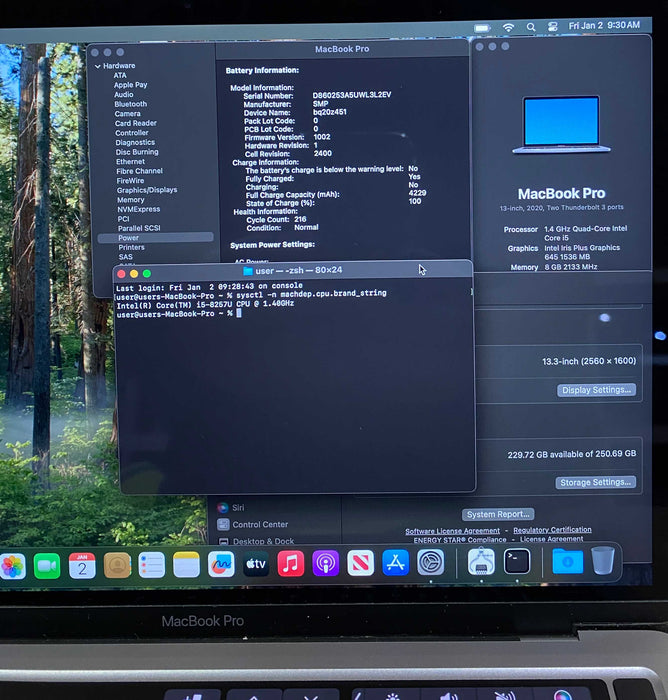This screenshot has height=700, width=668.
Task: Select NVMExpress in the sidebar
Action: pos(139,209)
